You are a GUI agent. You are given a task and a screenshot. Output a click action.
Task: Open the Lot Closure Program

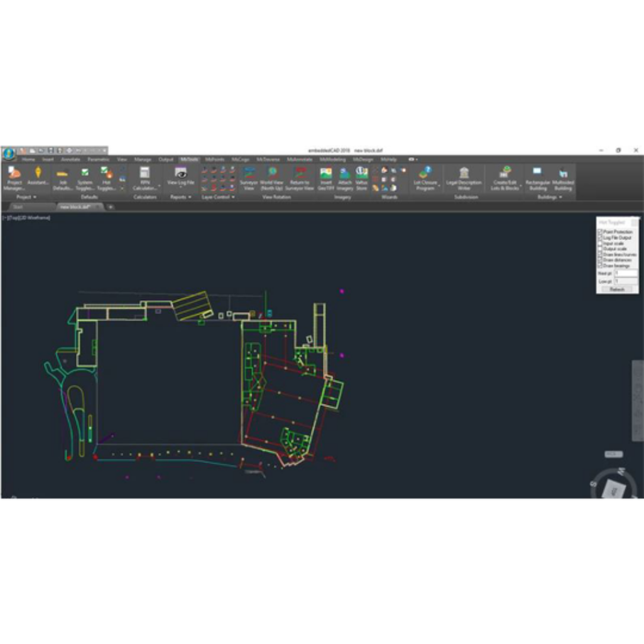(425, 178)
